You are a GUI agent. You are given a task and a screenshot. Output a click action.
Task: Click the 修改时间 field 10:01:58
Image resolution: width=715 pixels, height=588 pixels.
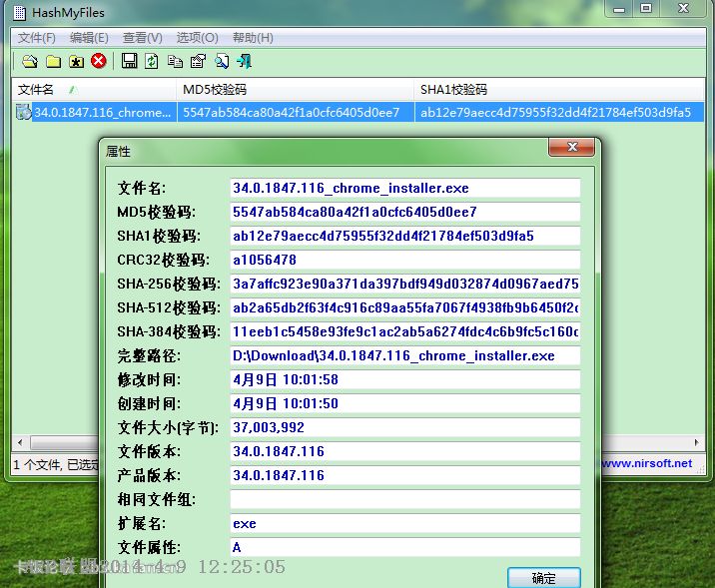click(x=404, y=379)
